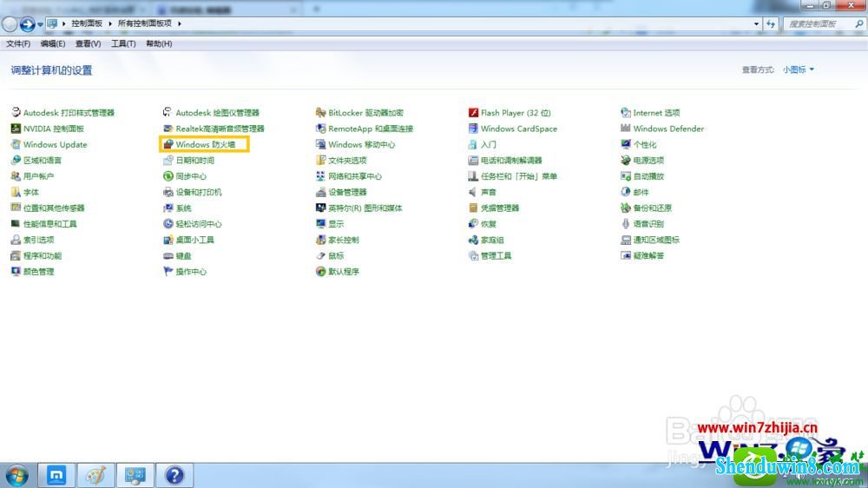The image size is (868, 488).
Task: Open the 凭据管理器 link
Action: point(500,208)
